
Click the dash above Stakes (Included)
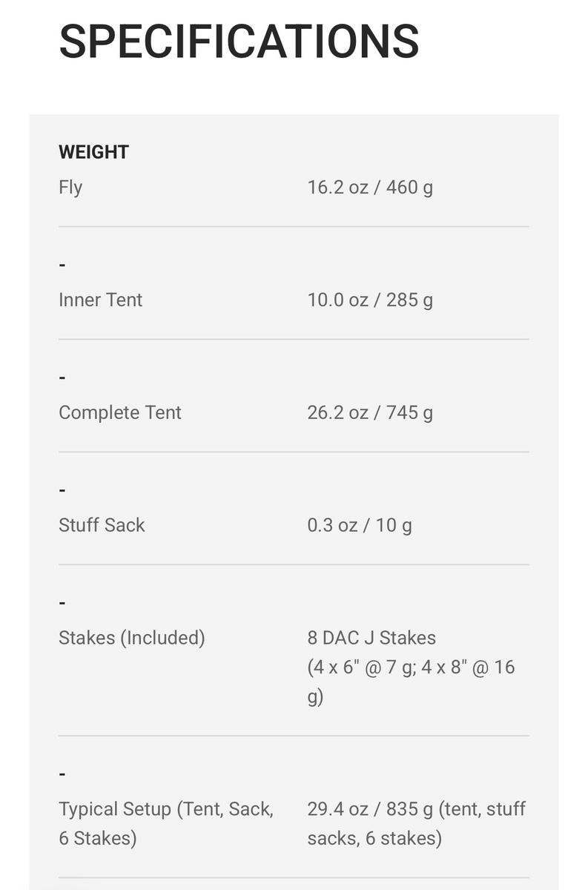point(62,603)
